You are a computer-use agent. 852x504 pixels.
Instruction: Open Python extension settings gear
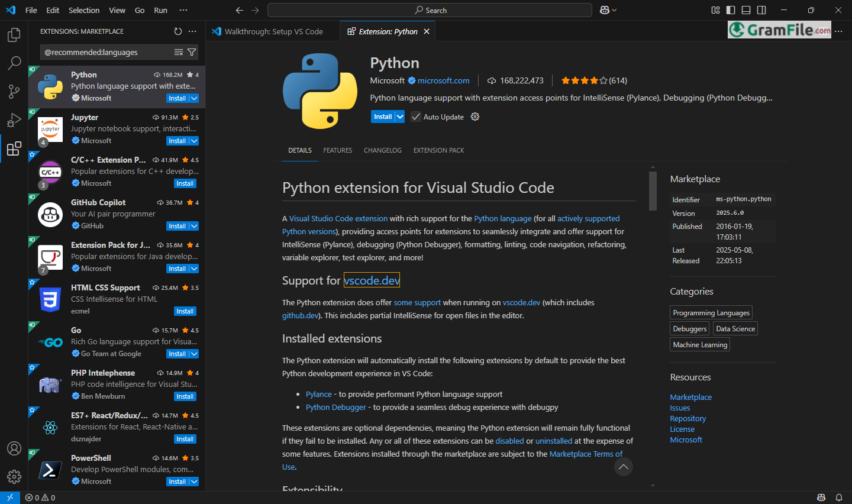pos(475,117)
